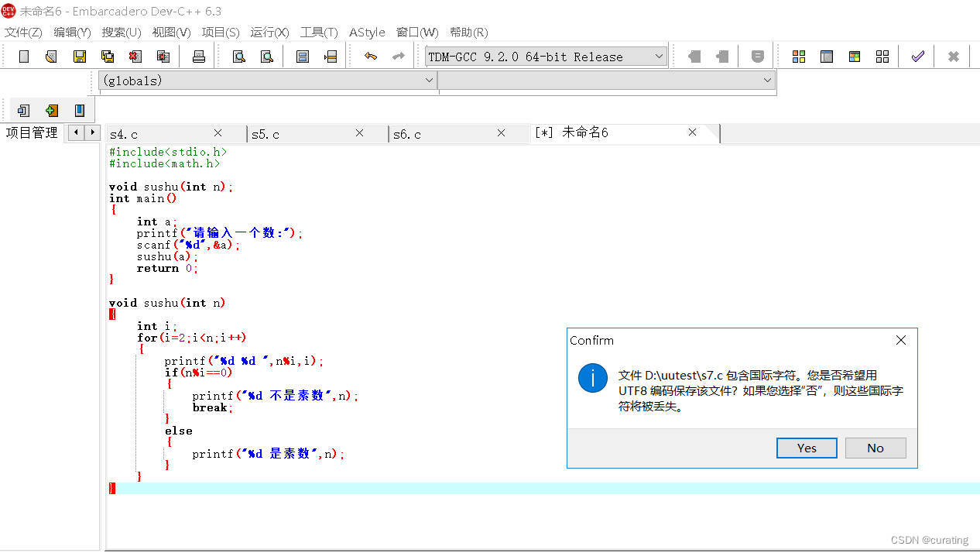Close the s5.c tab
Image resolution: width=980 pixels, height=553 pixels.
359,133
